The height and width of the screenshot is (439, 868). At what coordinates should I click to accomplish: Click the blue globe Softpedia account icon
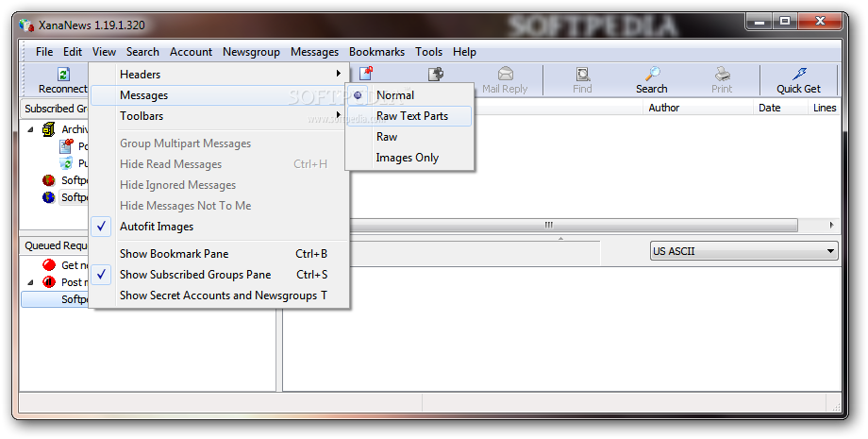click(49, 197)
